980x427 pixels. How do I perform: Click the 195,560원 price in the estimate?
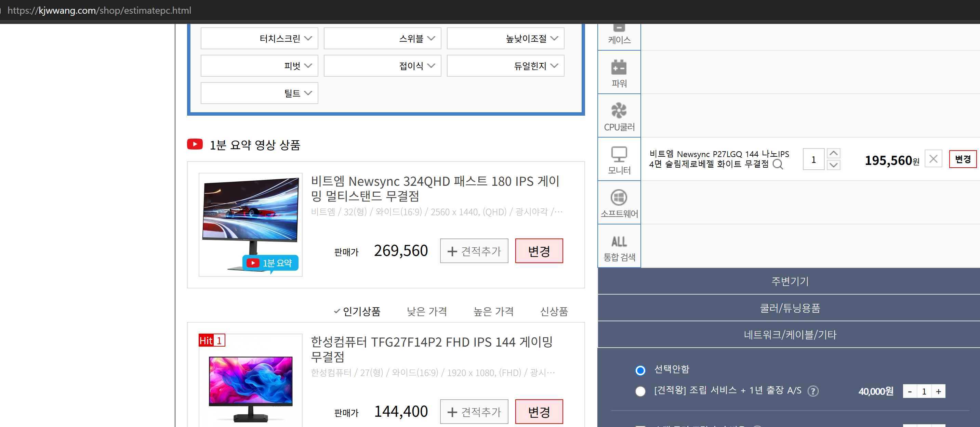pyautogui.click(x=892, y=160)
